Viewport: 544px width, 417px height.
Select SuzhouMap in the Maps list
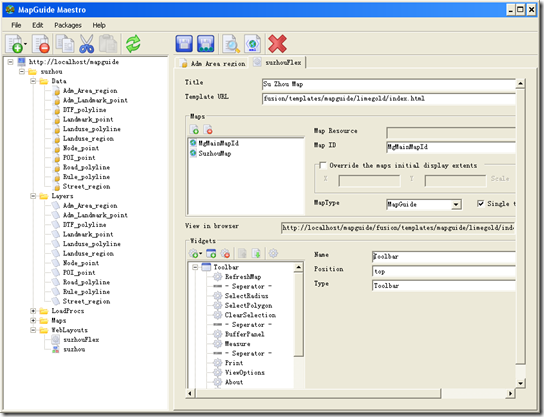214,153
